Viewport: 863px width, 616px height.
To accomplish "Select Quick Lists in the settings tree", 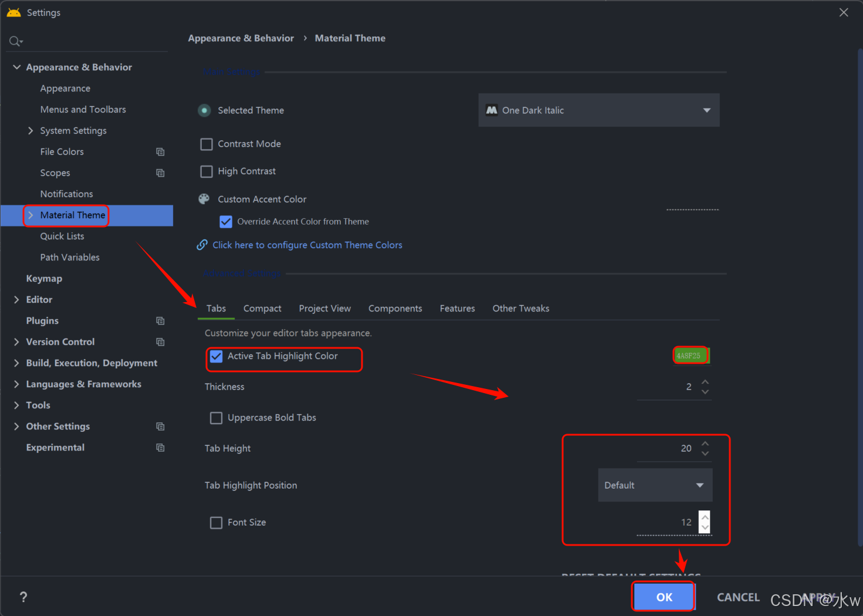I will click(62, 236).
